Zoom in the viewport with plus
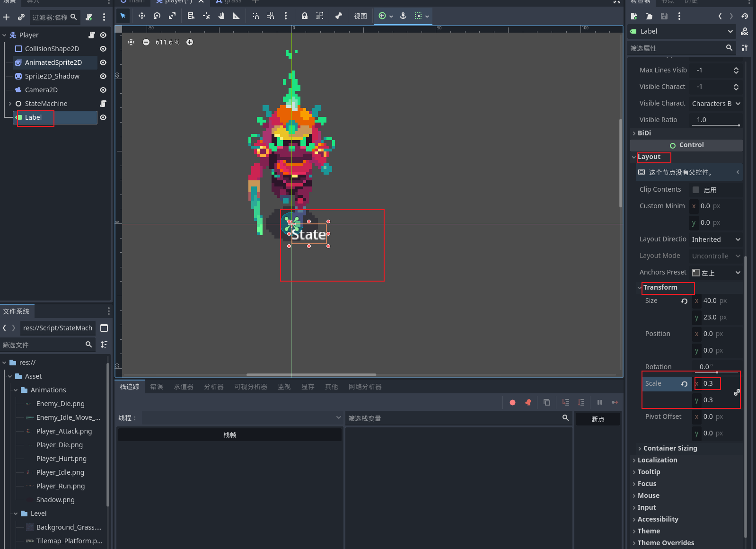Image resolution: width=756 pixels, height=549 pixels. point(190,42)
